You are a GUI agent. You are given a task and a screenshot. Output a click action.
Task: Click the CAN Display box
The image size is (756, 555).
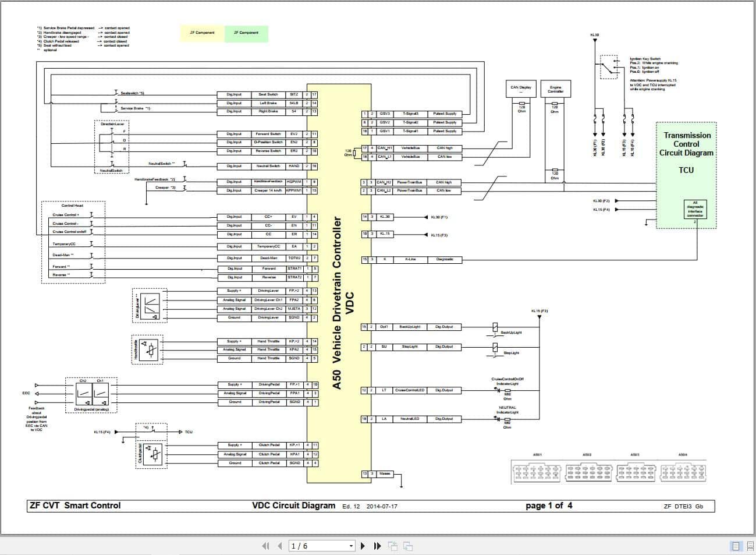pyautogui.click(x=521, y=89)
